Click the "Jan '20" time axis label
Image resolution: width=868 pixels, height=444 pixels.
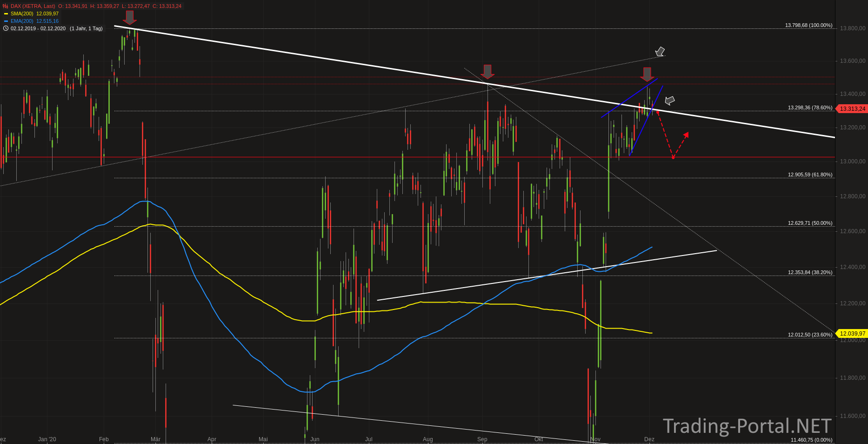(x=47, y=439)
